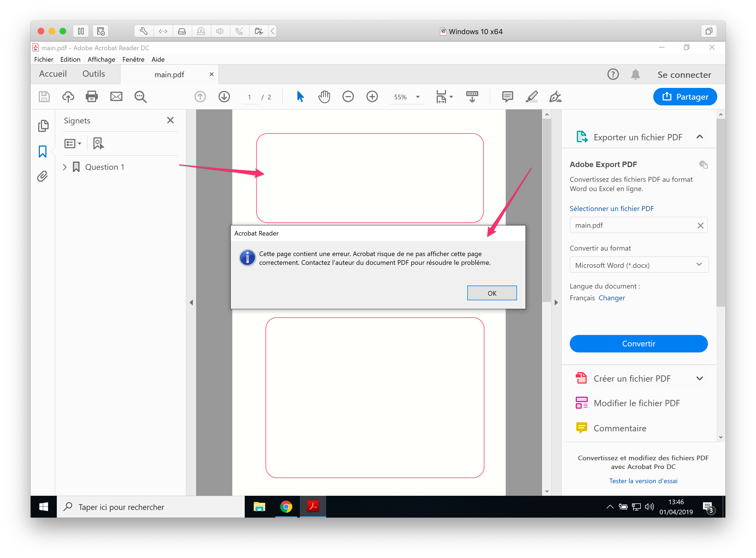
Task: Select the text highlighter tool
Action: tap(531, 97)
